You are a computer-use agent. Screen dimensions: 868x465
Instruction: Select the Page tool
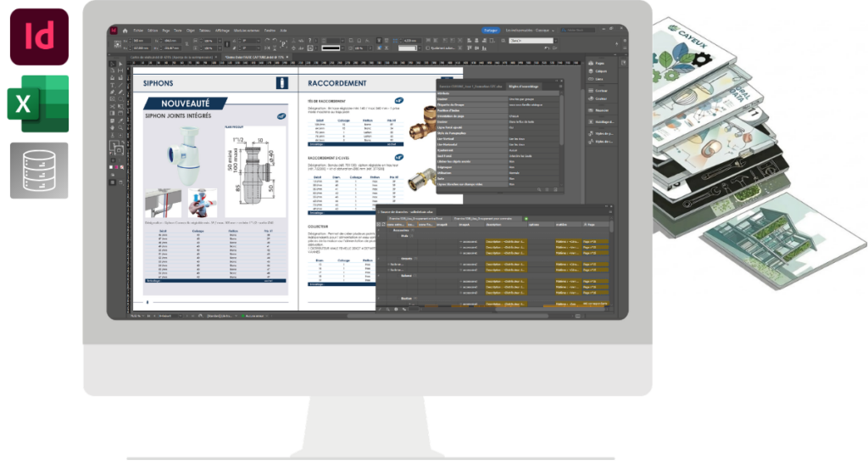(x=113, y=70)
